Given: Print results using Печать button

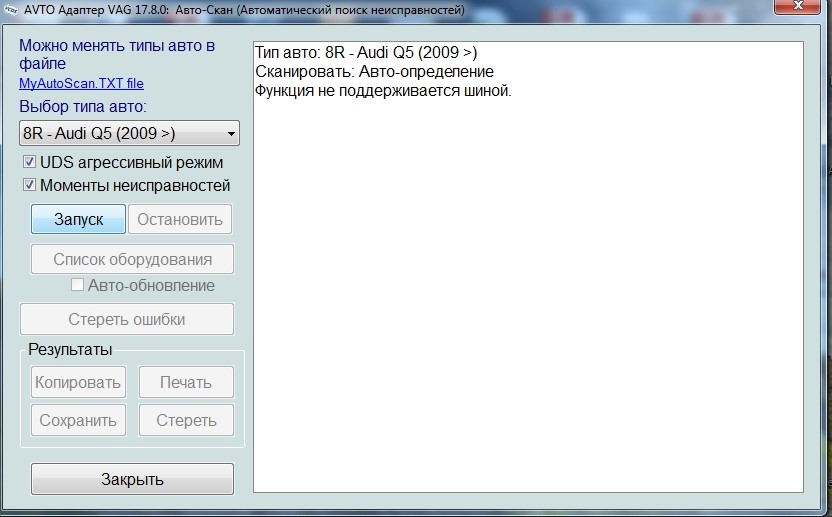Looking at the screenshot, I should [x=186, y=382].
